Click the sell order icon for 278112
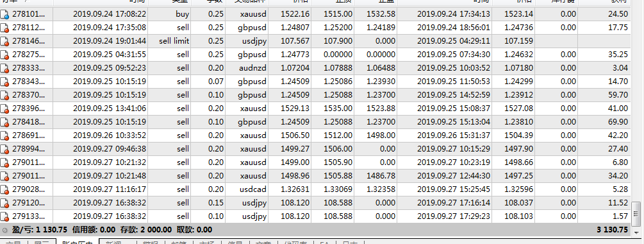 pos(5,28)
